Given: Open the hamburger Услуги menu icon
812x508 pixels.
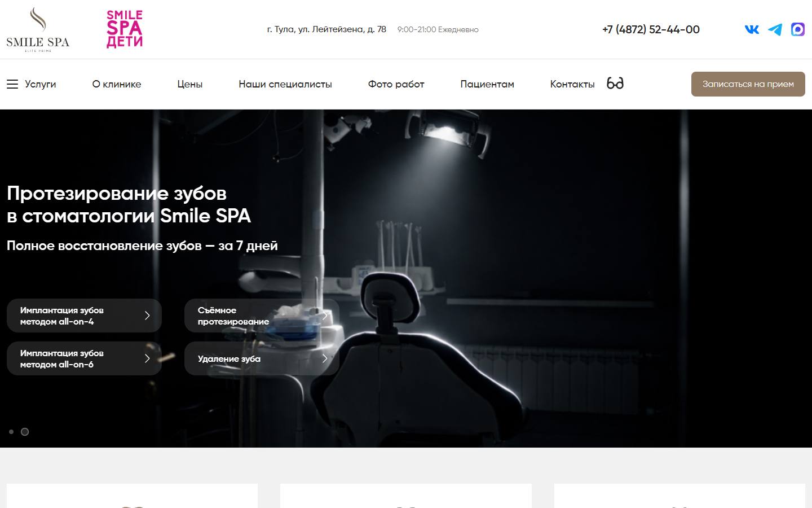Looking at the screenshot, I should click(x=12, y=84).
